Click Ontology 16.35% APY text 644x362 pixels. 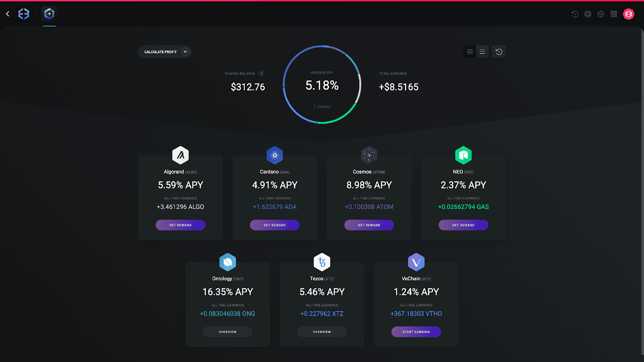point(228,292)
